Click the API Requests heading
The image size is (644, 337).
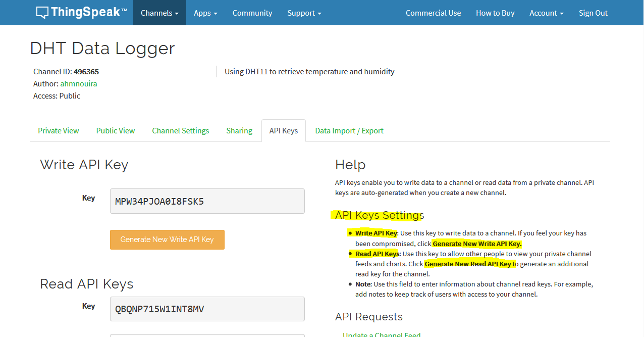click(369, 317)
